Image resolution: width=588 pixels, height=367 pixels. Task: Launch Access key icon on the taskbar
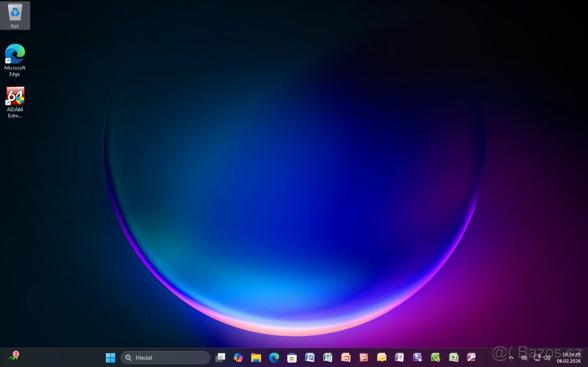(x=471, y=358)
